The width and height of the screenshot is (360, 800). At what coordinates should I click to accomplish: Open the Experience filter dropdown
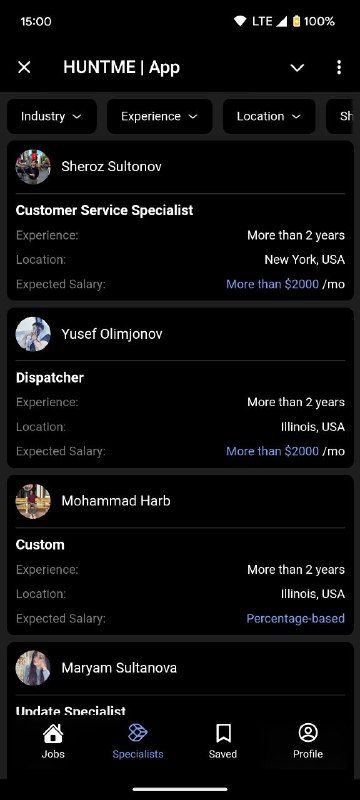click(x=159, y=116)
